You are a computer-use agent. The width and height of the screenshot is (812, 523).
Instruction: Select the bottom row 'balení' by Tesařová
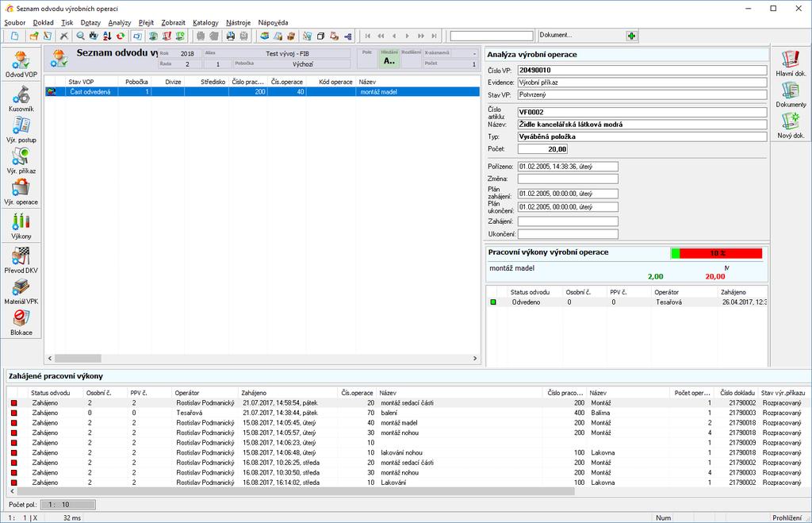point(409,413)
